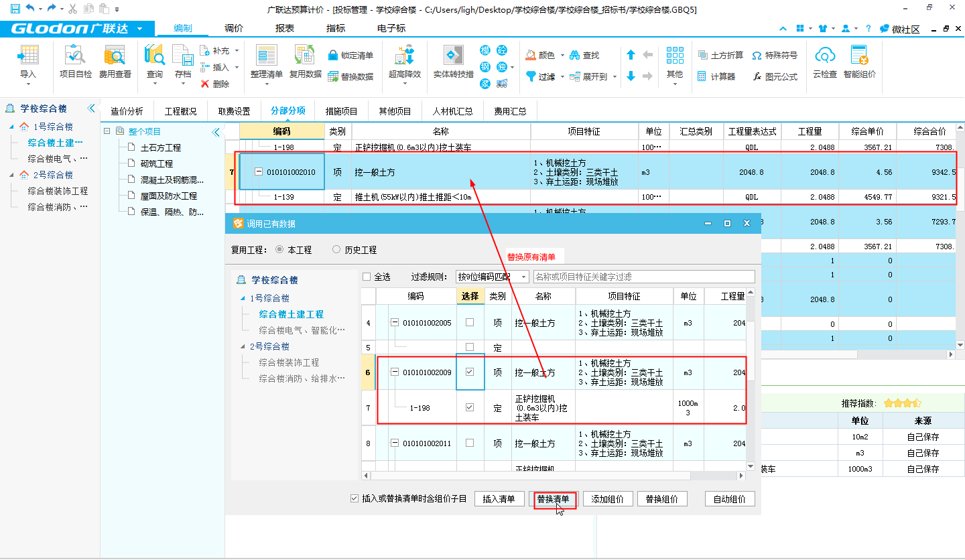
Task: Expand the 颜色 color dropdown
Action: click(x=562, y=56)
